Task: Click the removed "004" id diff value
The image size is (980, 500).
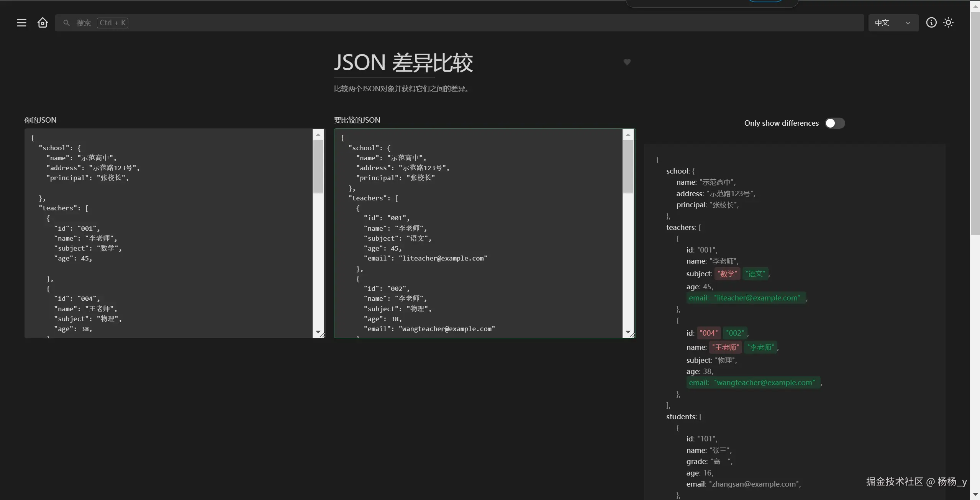Action: tap(708, 333)
